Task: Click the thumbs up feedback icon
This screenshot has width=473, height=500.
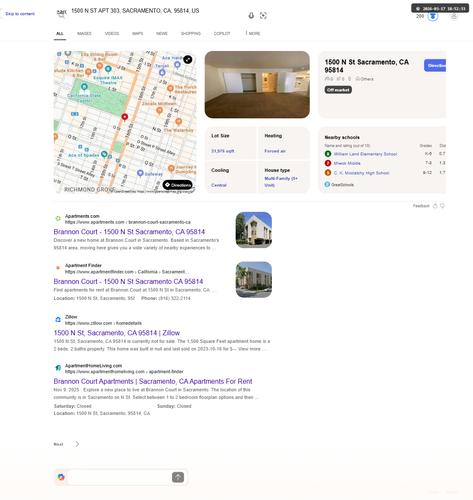Action: pos(435,206)
